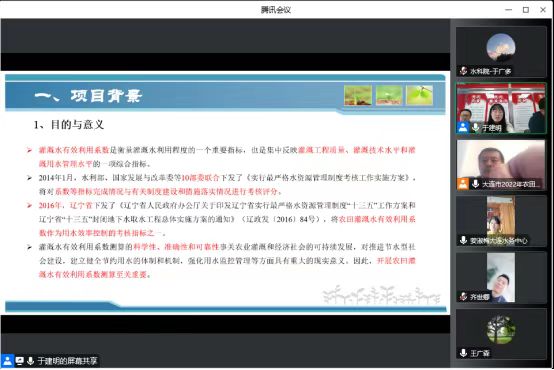Click microphone icon next to 于建明 name

(476, 127)
